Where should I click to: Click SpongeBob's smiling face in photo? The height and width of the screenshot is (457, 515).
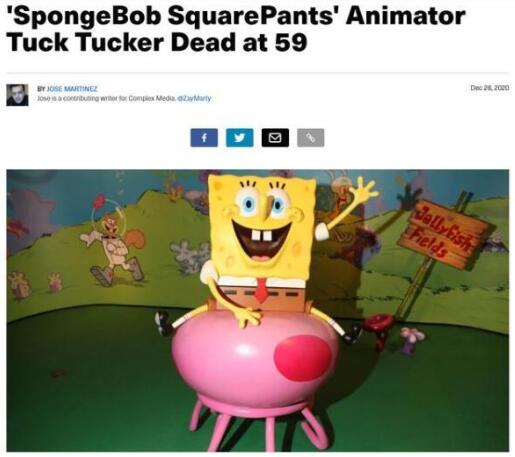pos(263,220)
